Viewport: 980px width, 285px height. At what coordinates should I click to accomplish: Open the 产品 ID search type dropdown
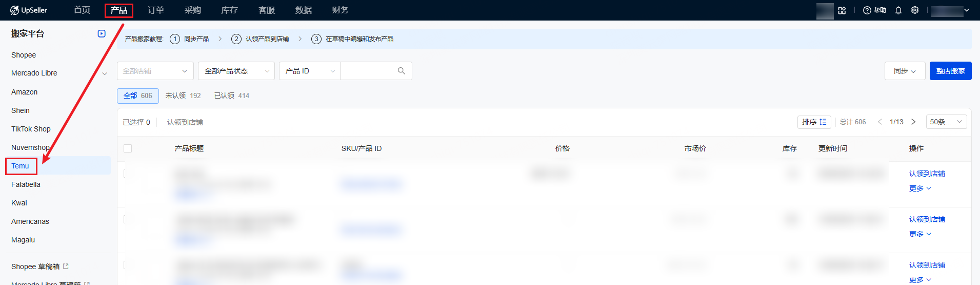pos(310,71)
